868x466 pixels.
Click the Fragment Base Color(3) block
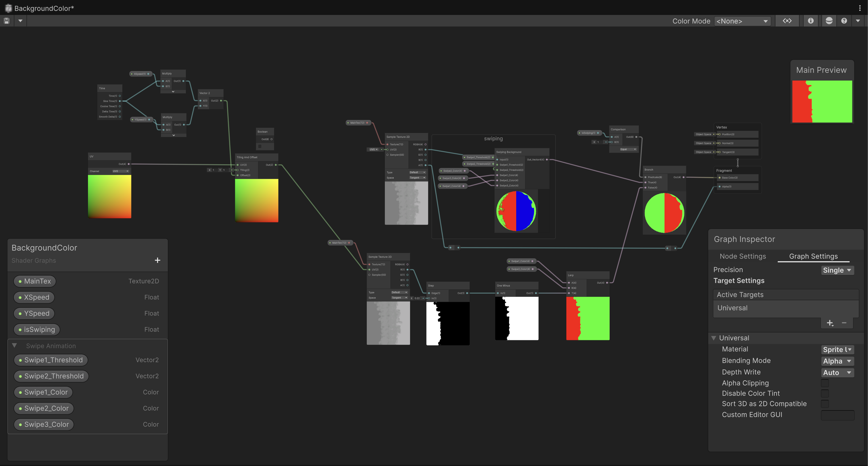tap(738, 178)
